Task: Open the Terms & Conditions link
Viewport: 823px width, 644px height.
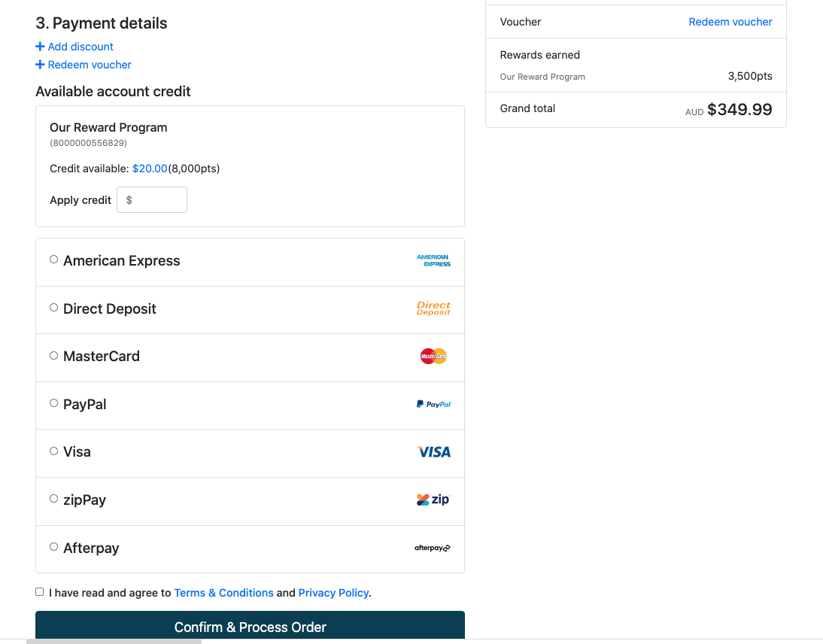Action: 223,593
